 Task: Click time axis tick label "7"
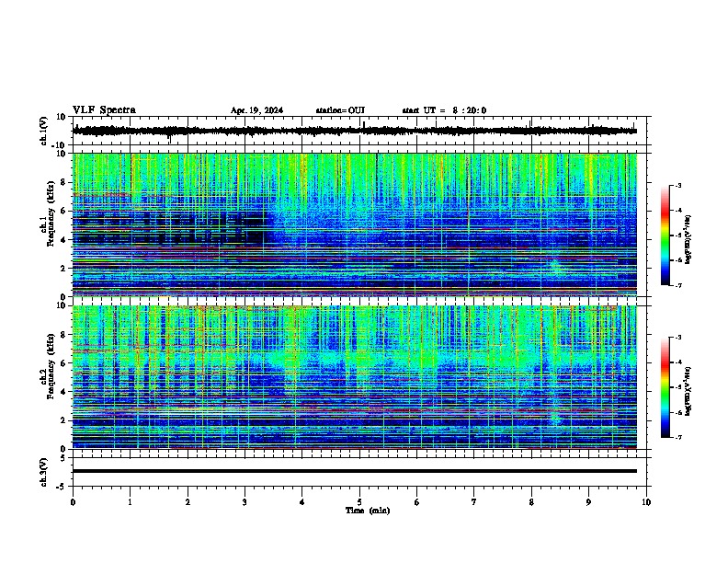474,502
